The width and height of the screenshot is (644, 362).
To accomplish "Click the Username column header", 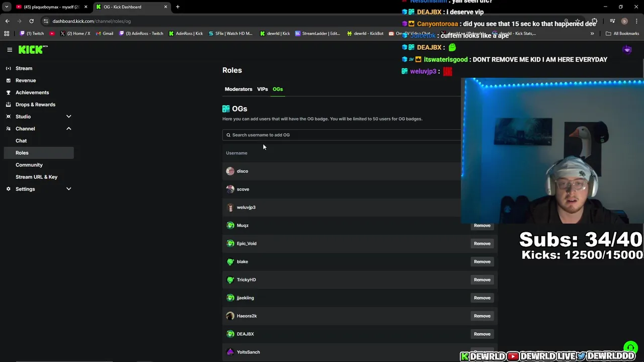I will (x=236, y=153).
